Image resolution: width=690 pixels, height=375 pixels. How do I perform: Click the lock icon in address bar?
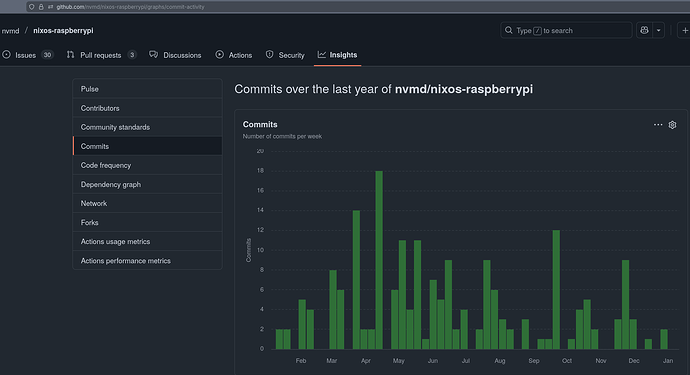pyautogui.click(x=41, y=7)
